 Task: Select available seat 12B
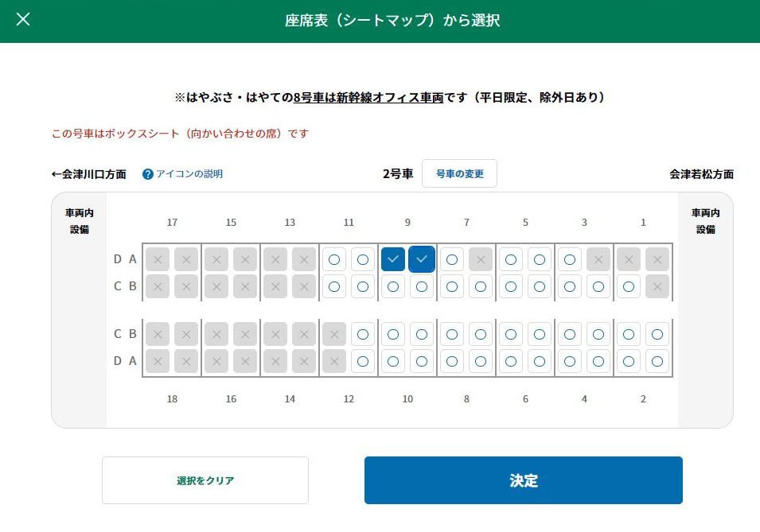[x=363, y=334]
